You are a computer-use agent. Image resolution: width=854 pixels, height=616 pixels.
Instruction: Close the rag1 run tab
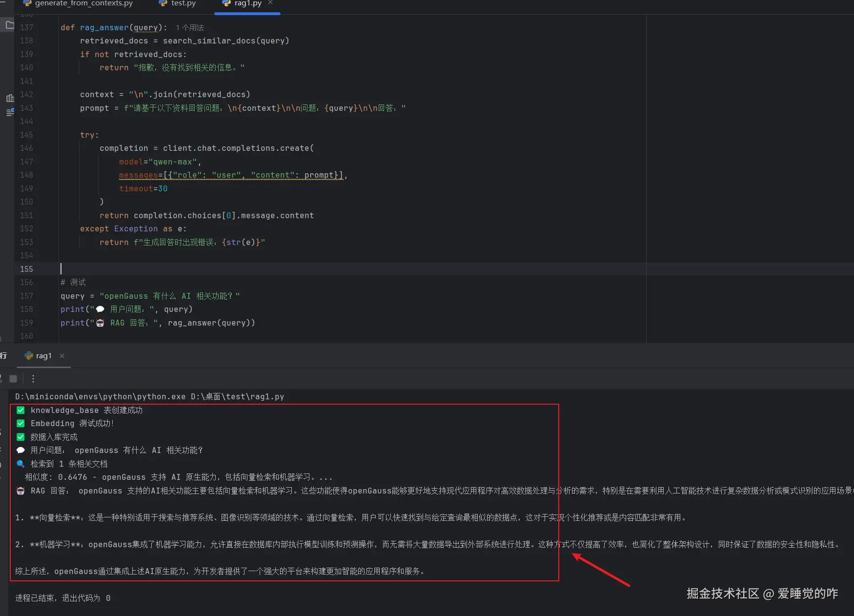click(x=62, y=356)
